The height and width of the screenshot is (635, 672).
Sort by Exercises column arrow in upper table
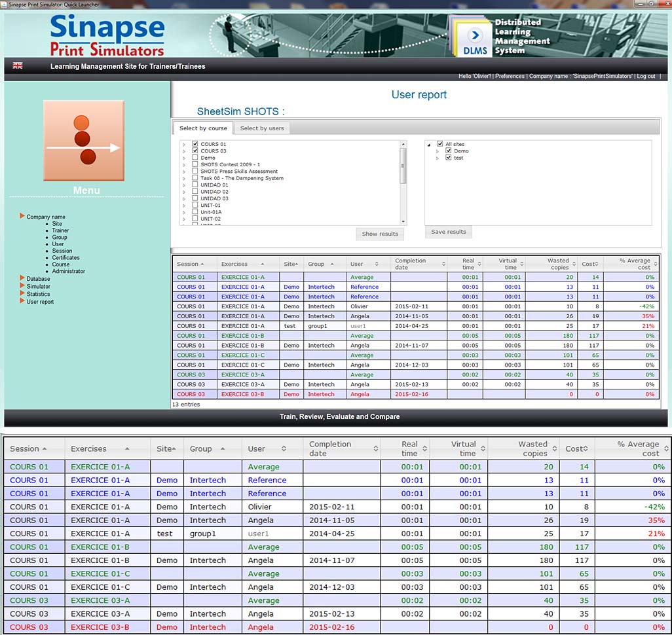click(x=262, y=264)
